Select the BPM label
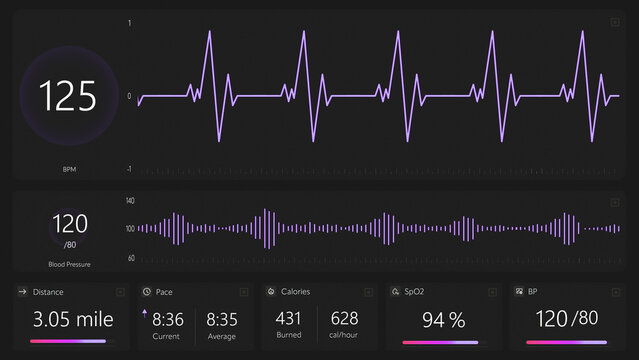 coord(69,169)
